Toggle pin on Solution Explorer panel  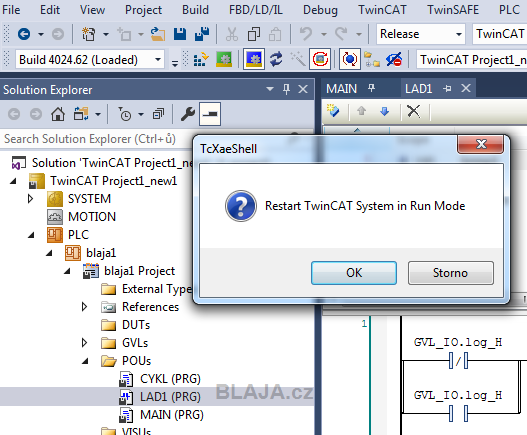coord(286,89)
